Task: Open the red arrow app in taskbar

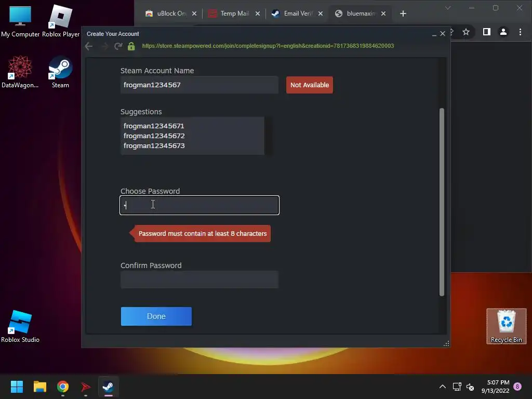Action: pos(86,387)
